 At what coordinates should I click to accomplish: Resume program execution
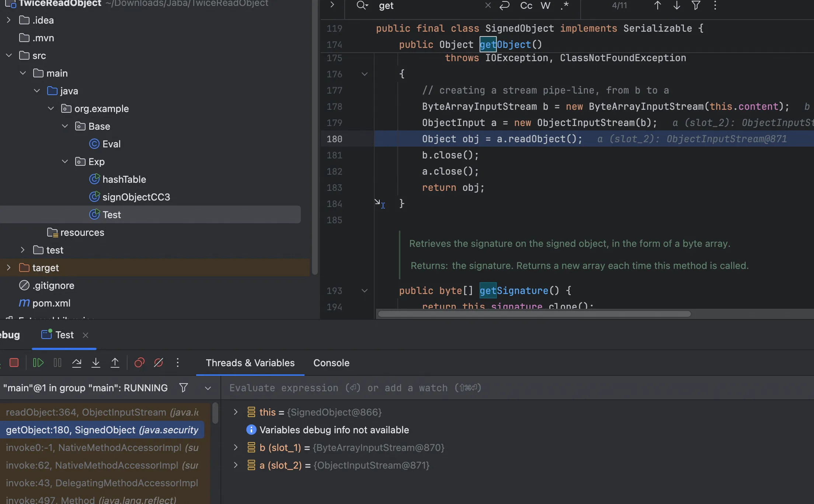(x=38, y=363)
